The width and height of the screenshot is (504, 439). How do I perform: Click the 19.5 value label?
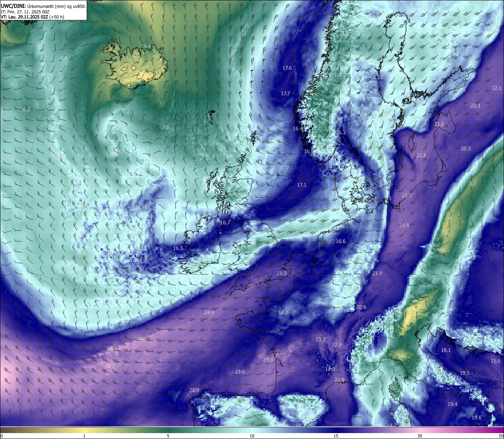point(465,373)
